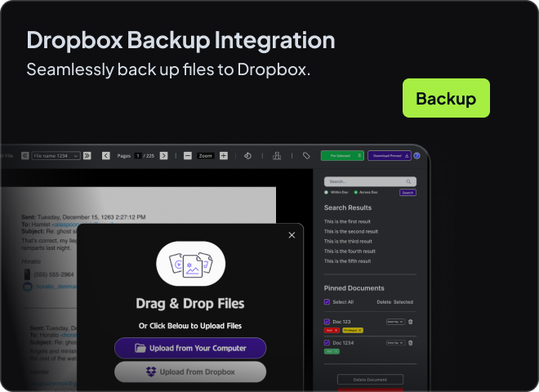The height and width of the screenshot is (392, 539).
Task: Select the Within Doc radio option
Action: pyautogui.click(x=327, y=192)
